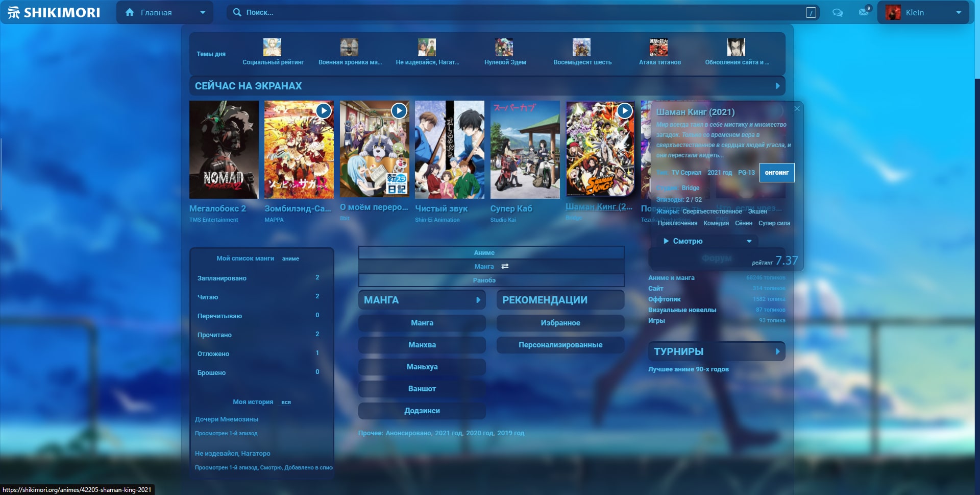Open studio link TMS Entertainment
This screenshot has width=980, height=495.
tap(214, 220)
